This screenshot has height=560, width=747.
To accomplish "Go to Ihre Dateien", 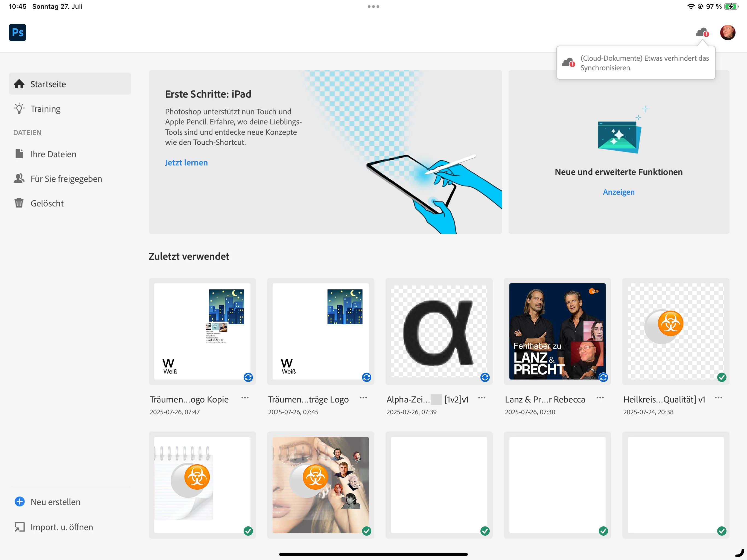I will point(53,154).
